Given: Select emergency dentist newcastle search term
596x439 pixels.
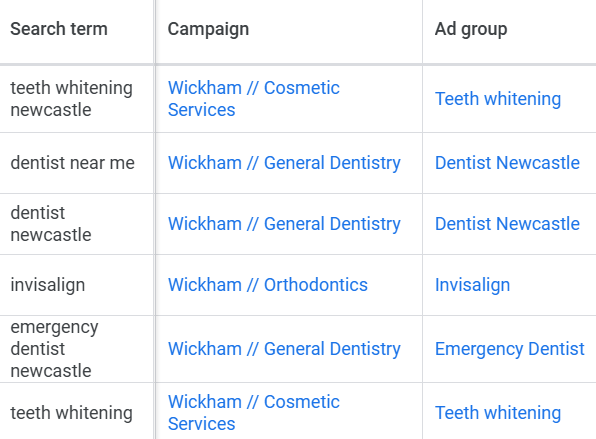Looking at the screenshot, I should pyautogui.click(x=54, y=349).
